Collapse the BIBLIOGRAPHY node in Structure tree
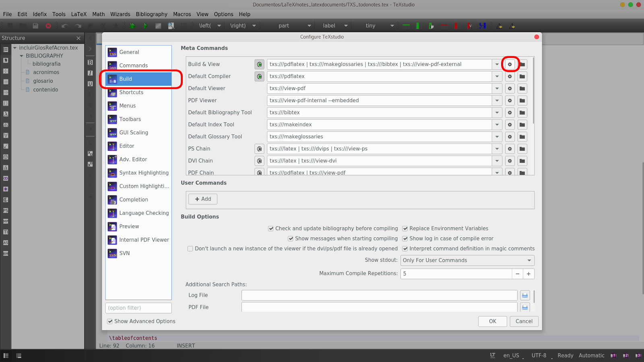The height and width of the screenshot is (362, 644). coord(22,56)
